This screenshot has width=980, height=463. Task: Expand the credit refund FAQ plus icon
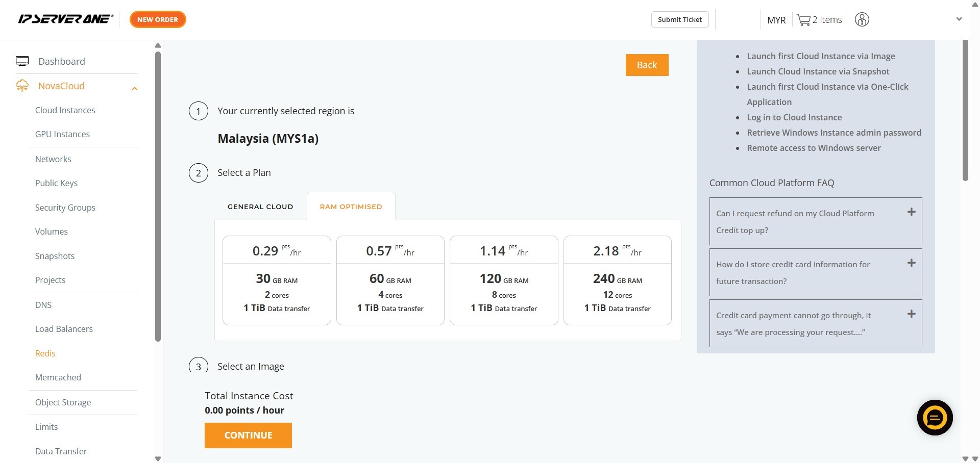click(x=911, y=212)
